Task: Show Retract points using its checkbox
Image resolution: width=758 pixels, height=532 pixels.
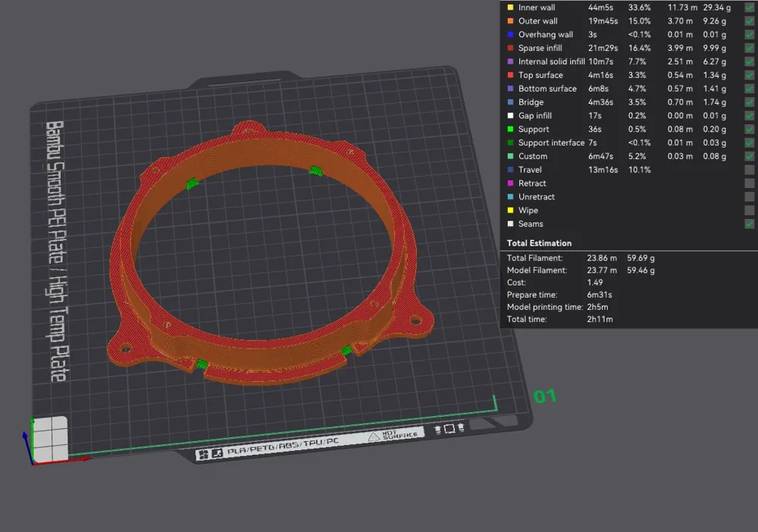Action: (x=749, y=183)
